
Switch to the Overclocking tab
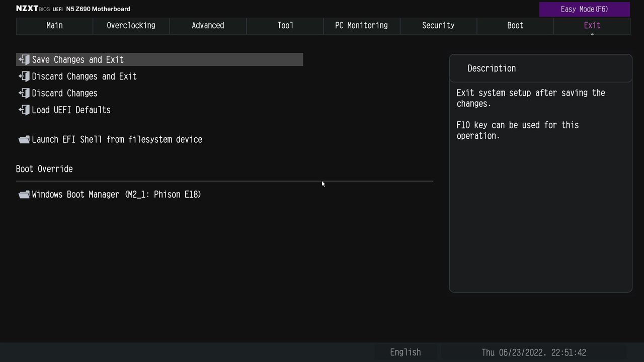[131, 26]
